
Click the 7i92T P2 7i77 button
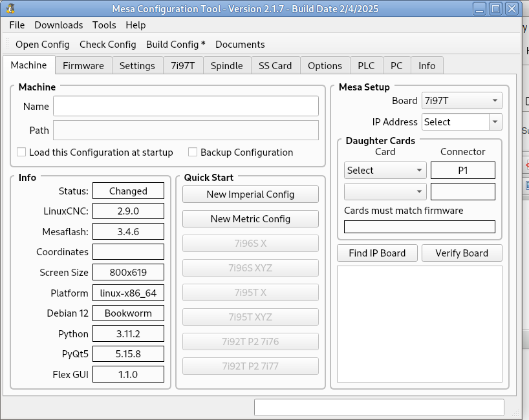point(250,366)
